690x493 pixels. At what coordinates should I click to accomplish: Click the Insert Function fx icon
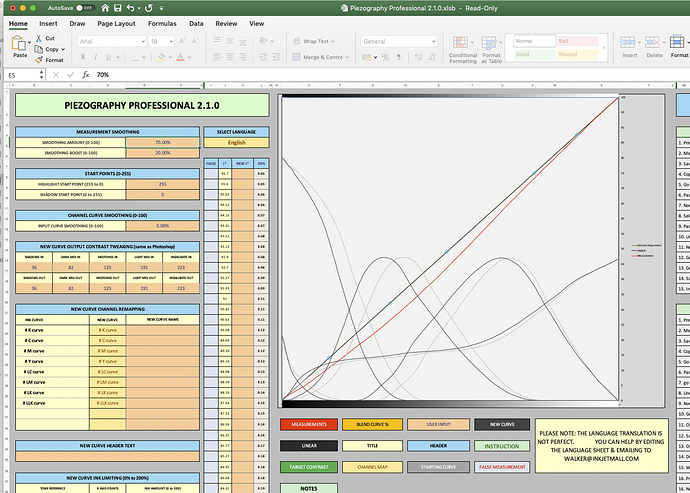(86, 75)
